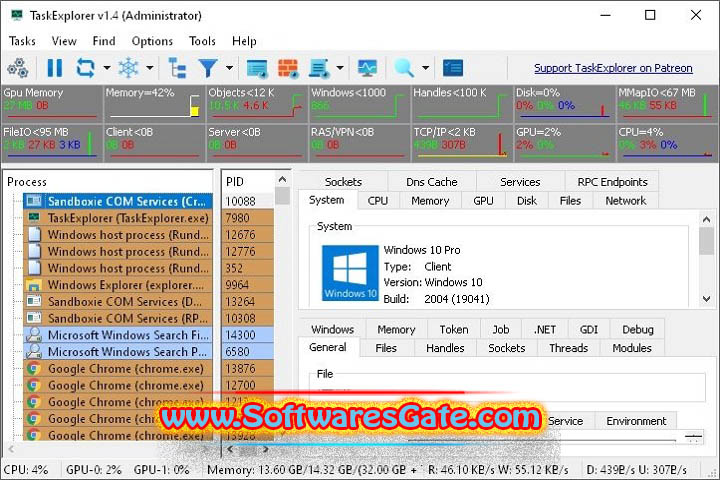Open the Handles tab
The image size is (720, 480).
coord(445,348)
